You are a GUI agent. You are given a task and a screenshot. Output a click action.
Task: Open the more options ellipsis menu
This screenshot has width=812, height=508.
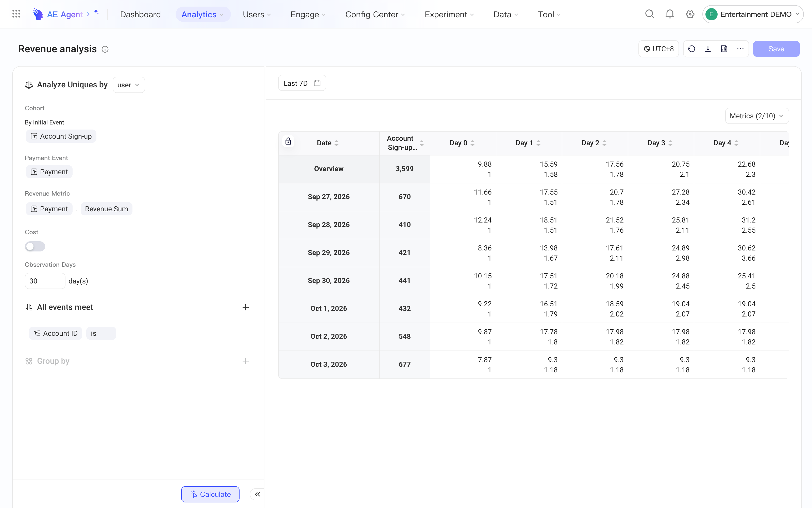coord(740,49)
